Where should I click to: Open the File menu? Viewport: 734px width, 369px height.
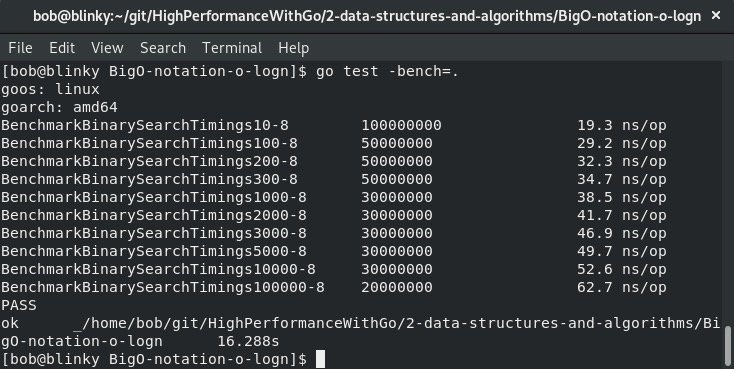click(x=21, y=48)
